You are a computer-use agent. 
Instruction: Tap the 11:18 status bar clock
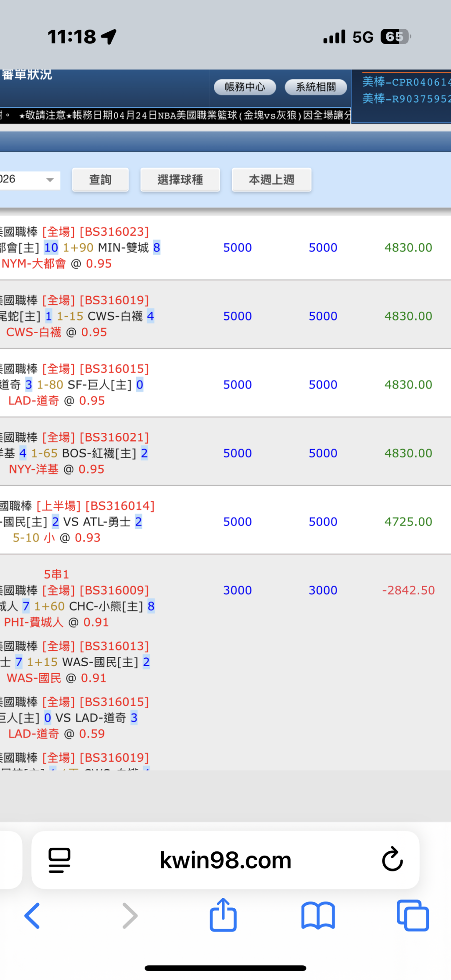pos(72,37)
